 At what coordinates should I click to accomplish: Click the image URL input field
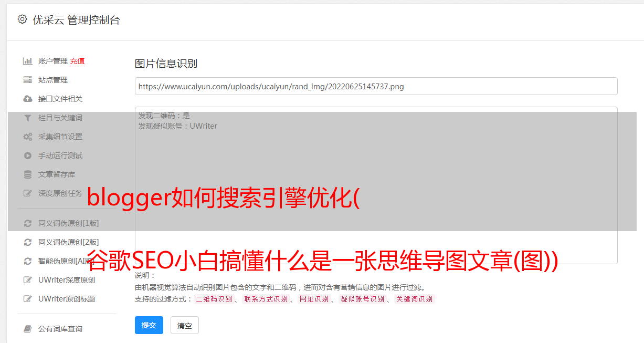point(376,86)
